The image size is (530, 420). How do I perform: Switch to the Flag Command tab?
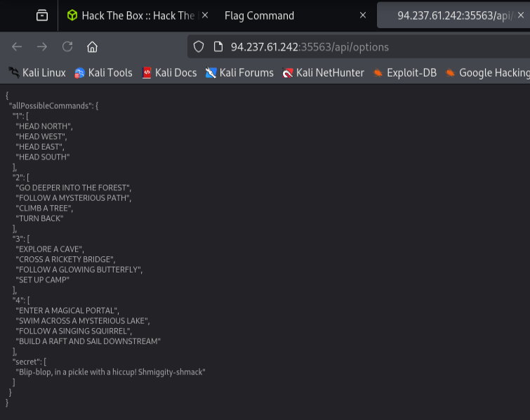click(259, 15)
